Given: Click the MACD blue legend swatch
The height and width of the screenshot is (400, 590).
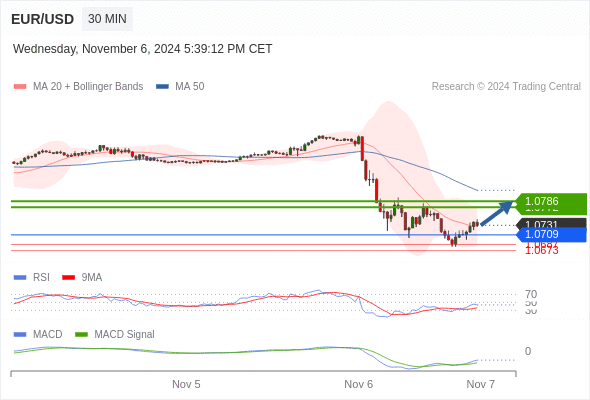Looking at the screenshot, I should pos(20,335).
